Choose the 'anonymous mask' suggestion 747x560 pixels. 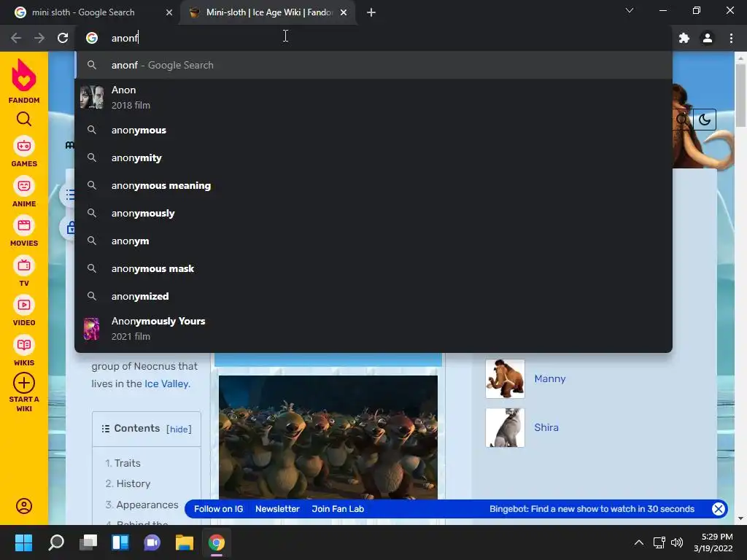click(x=373, y=268)
